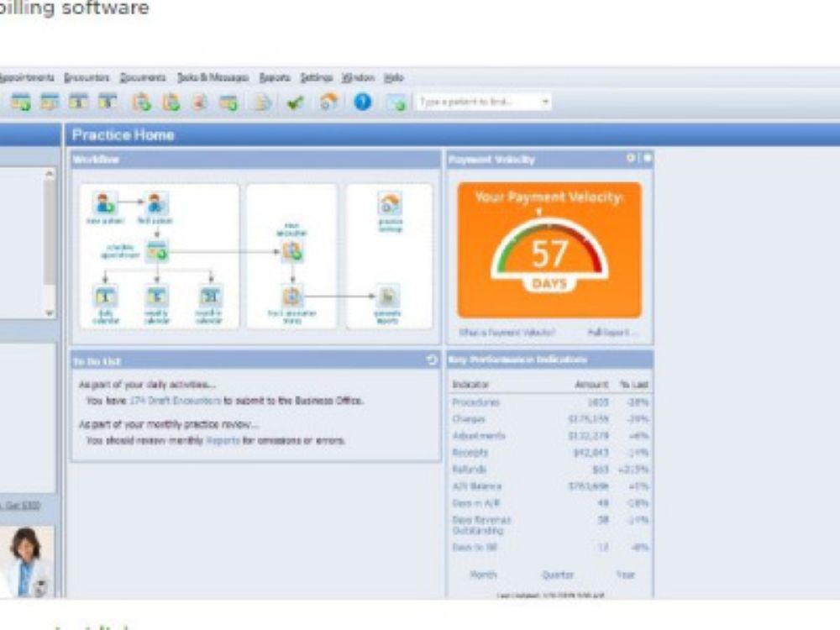Open the Window menu
The image size is (840, 630).
(x=358, y=77)
